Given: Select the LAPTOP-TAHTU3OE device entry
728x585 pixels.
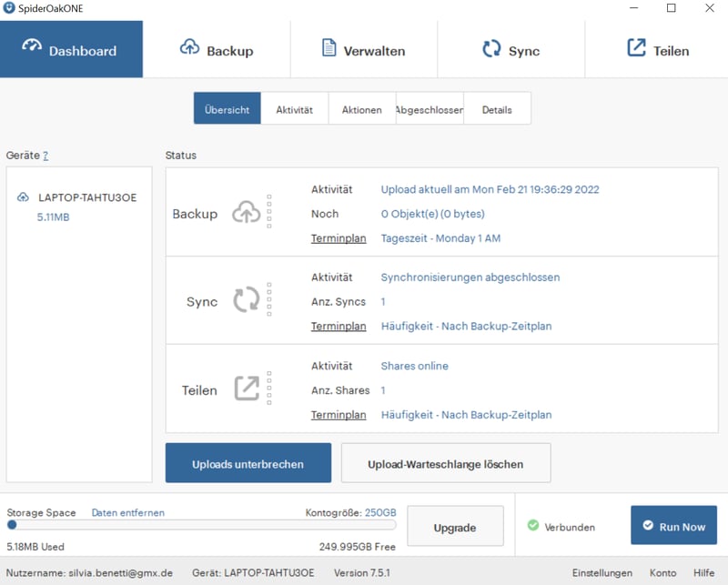Looking at the screenshot, I should (x=86, y=197).
